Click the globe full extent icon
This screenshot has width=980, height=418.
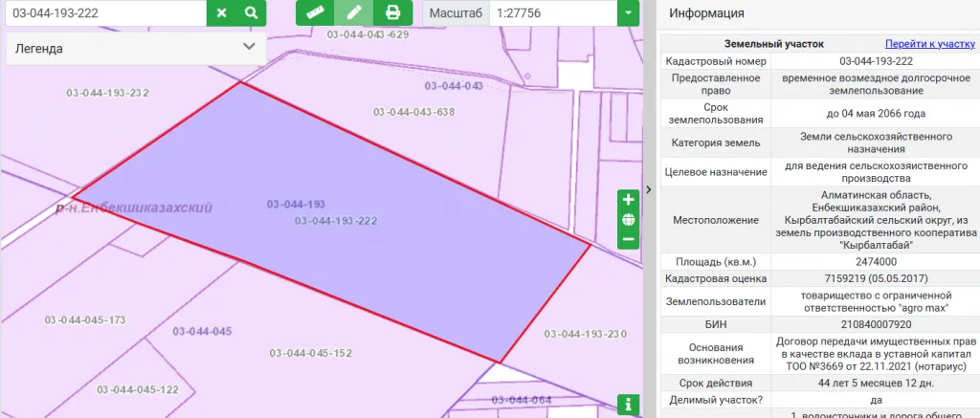[x=628, y=219]
